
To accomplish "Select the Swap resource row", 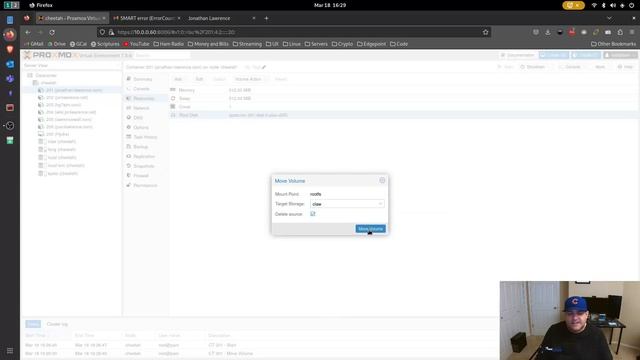I will pyautogui.click(x=404, y=98).
